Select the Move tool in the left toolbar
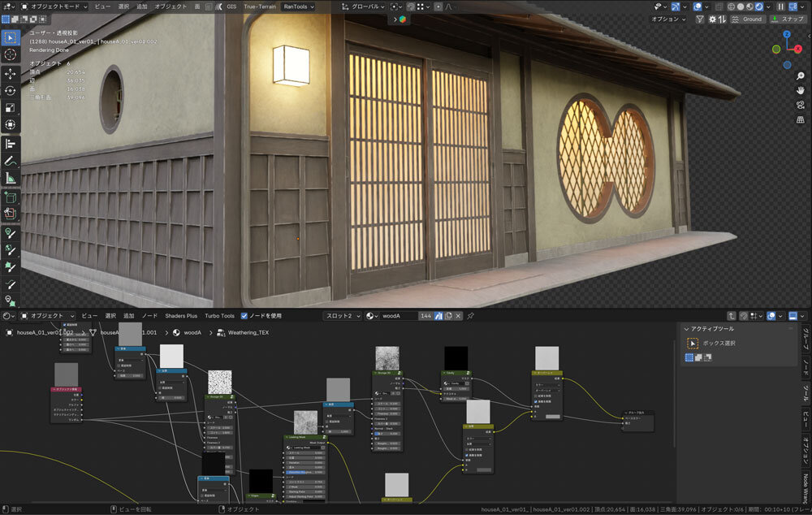The width and height of the screenshot is (812, 515). tap(11, 73)
